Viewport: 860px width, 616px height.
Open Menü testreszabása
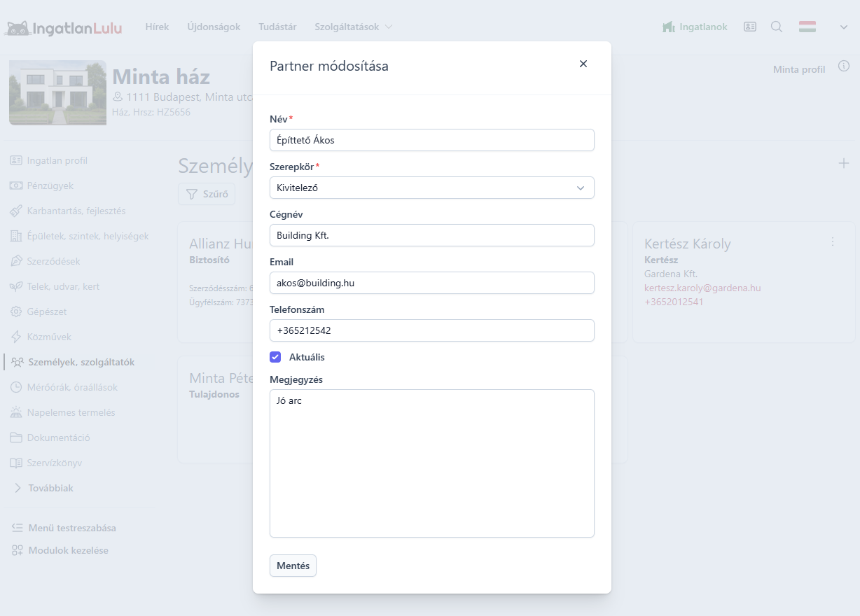64,528
